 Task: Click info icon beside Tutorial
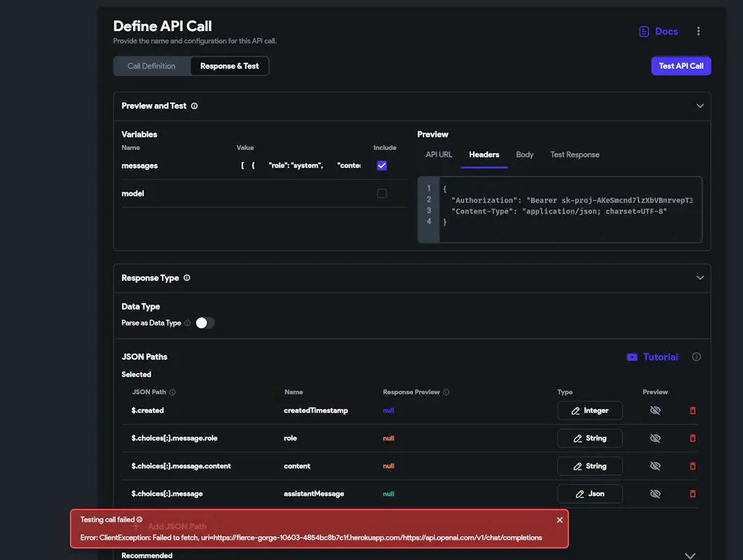coord(696,357)
